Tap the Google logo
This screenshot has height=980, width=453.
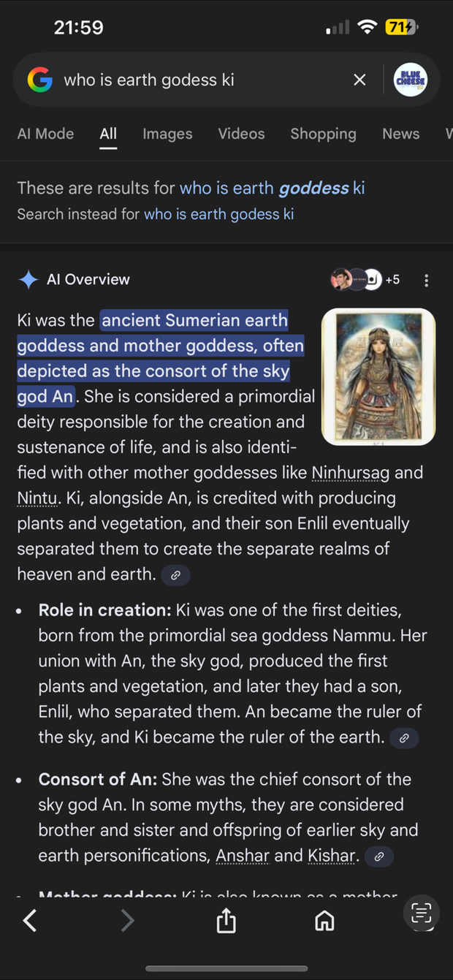[40, 80]
